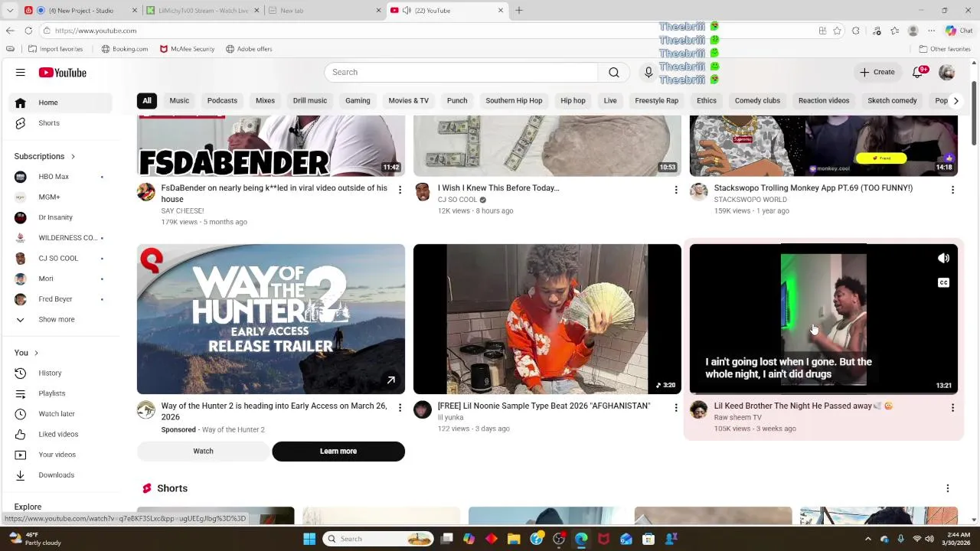Screen dimensions: 980x551
Task: Open the account avatar menu
Action: [947, 73]
